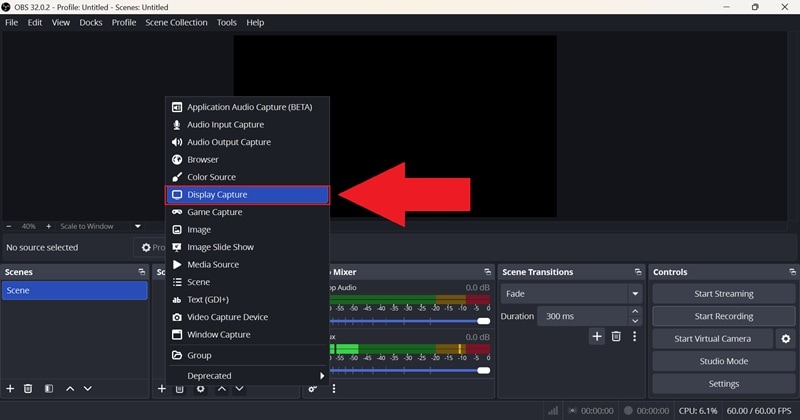Expand the Deprecated submenu
The height and width of the screenshot is (420, 800).
[247, 376]
